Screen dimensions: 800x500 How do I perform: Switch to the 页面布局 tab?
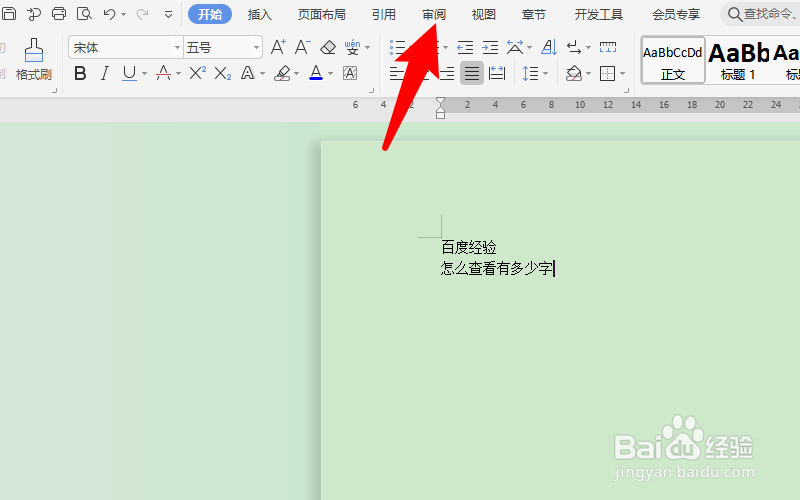(x=321, y=14)
